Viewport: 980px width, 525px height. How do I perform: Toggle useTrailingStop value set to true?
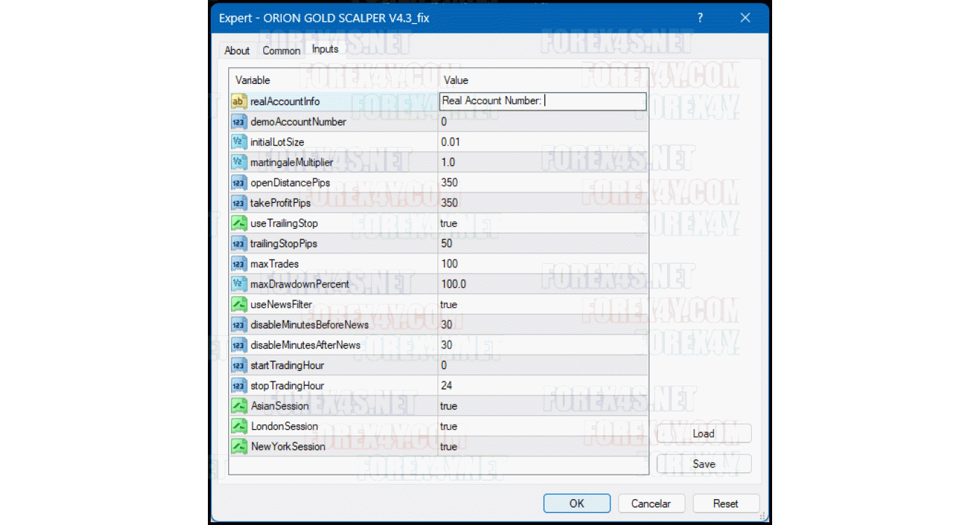(542, 223)
